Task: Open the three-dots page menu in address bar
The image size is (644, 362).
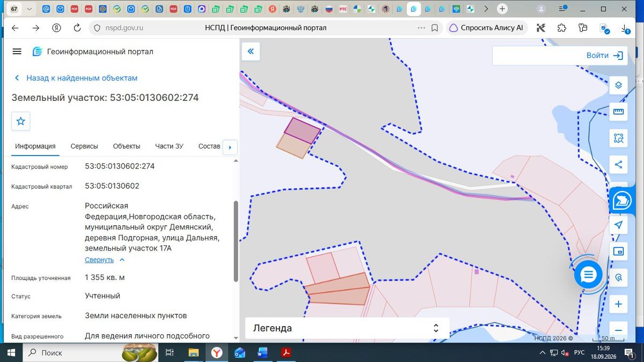Action: coord(422,28)
